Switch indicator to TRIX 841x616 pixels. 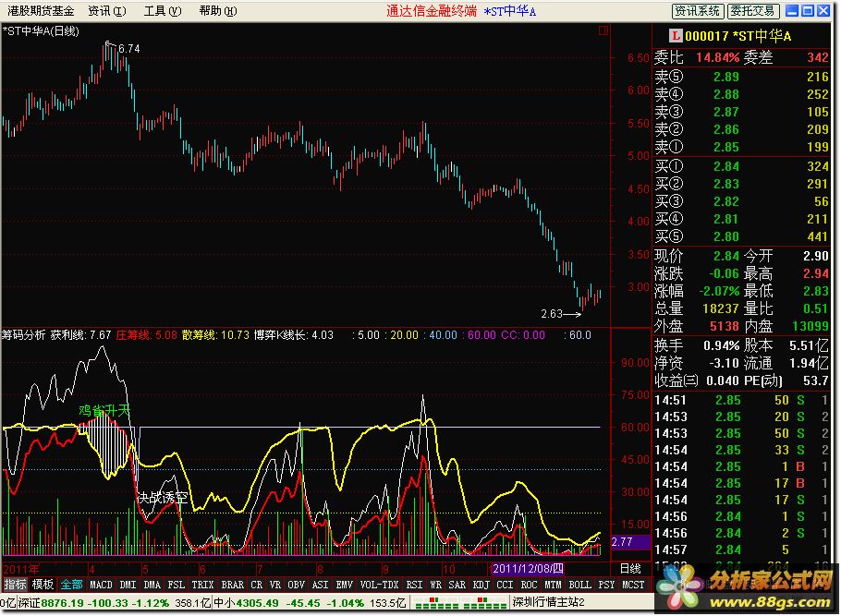(x=202, y=585)
